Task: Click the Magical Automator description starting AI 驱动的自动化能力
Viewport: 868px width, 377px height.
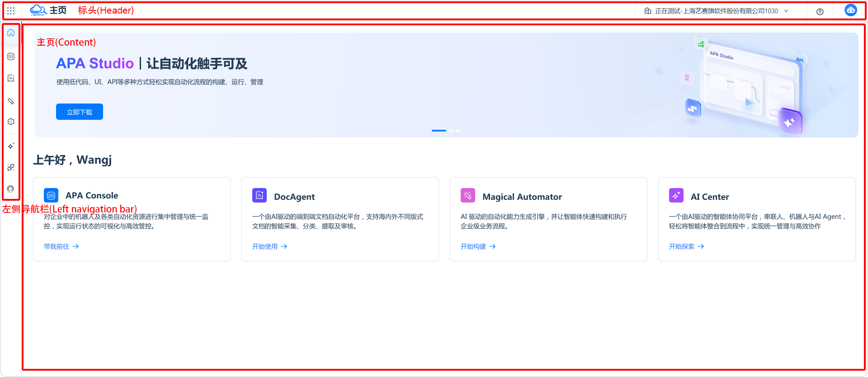Action: pyautogui.click(x=544, y=221)
